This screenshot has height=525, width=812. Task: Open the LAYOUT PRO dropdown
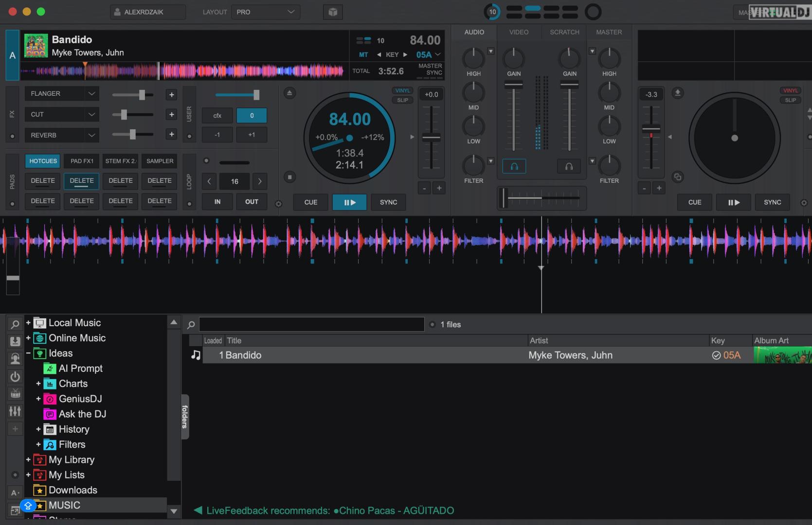pyautogui.click(x=266, y=12)
